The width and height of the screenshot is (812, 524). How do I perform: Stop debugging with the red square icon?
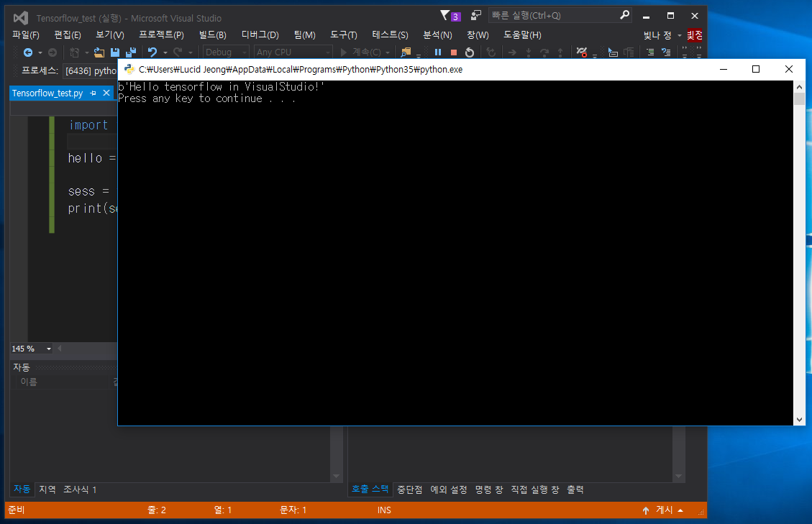coord(454,52)
